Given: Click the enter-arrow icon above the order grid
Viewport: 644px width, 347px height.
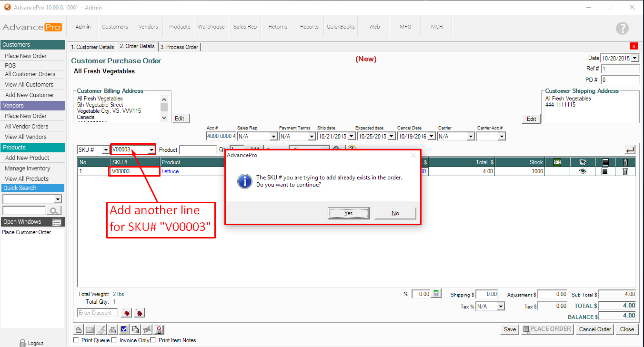Looking at the screenshot, I should click(630, 150).
